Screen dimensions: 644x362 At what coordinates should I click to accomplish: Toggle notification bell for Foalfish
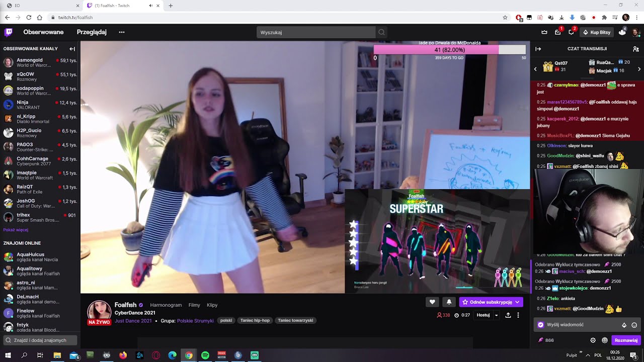tap(449, 302)
